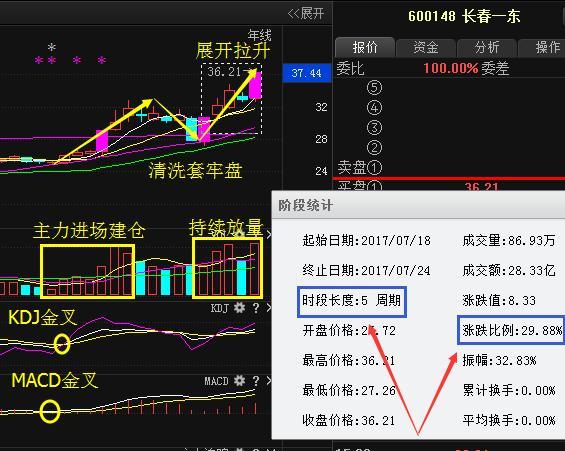Click the 收盘价格 36.21 entry
Screen dimensions: 565x451
[x=349, y=420]
